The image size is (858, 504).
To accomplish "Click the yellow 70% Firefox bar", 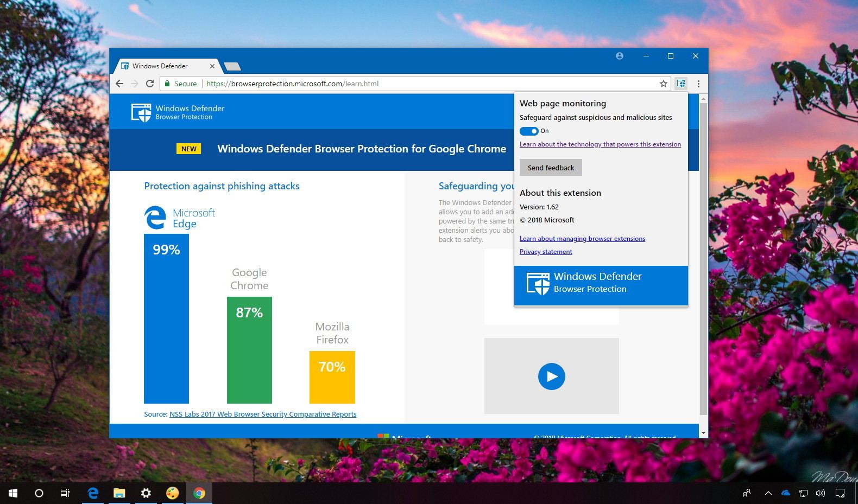I will pyautogui.click(x=332, y=377).
